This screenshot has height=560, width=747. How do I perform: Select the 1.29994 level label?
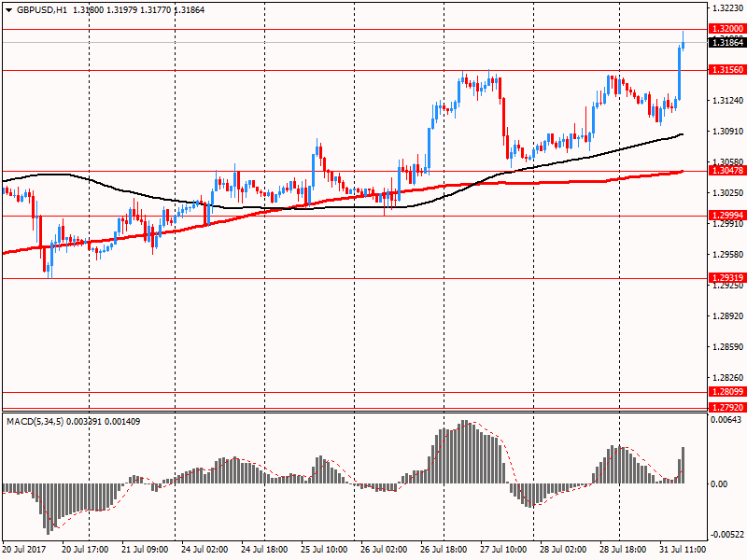click(x=727, y=216)
